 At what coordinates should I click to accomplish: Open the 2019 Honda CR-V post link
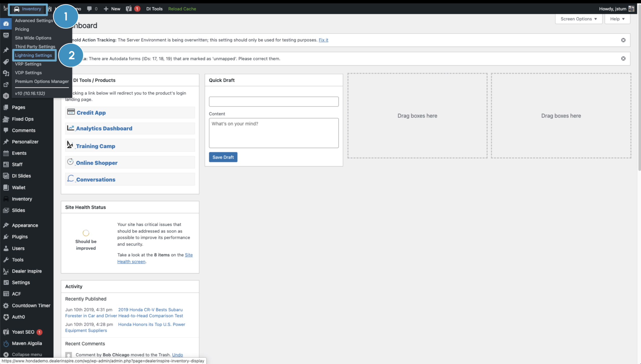click(x=124, y=313)
